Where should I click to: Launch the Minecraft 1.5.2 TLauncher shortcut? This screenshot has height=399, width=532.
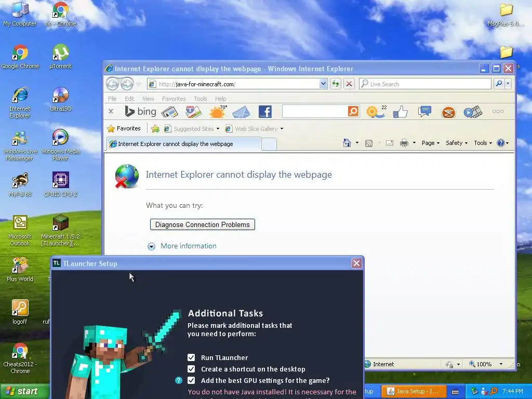(x=60, y=231)
